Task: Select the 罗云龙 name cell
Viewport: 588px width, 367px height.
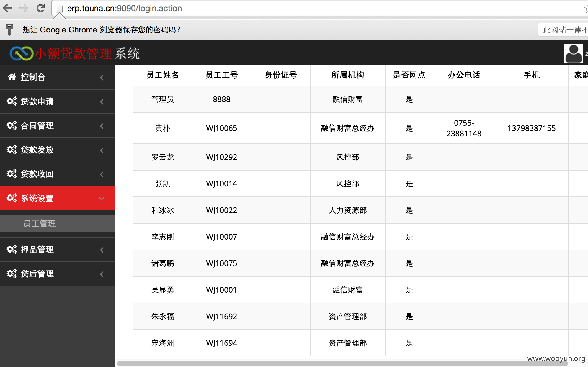Action: [x=163, y=157]
